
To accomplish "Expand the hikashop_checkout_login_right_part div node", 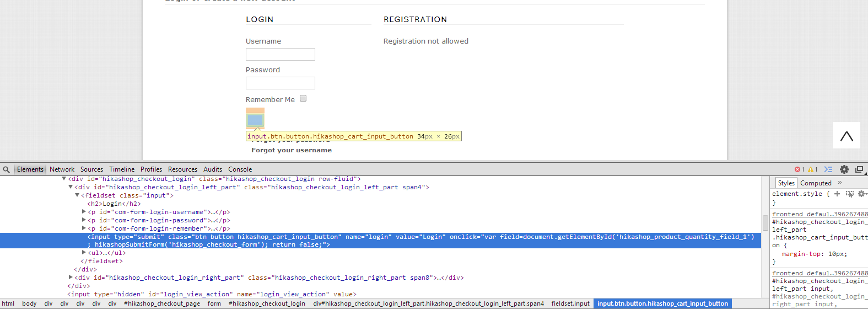I will click(71, 278).
